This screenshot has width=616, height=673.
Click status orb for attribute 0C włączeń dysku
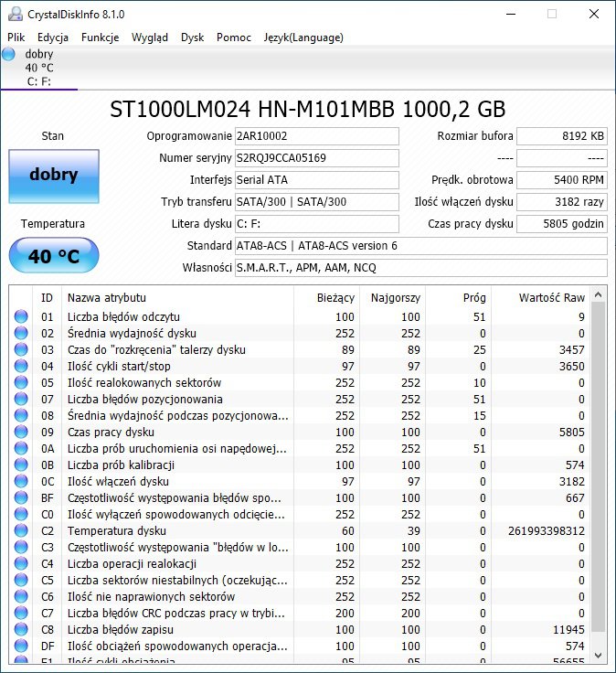coord(21,481)
